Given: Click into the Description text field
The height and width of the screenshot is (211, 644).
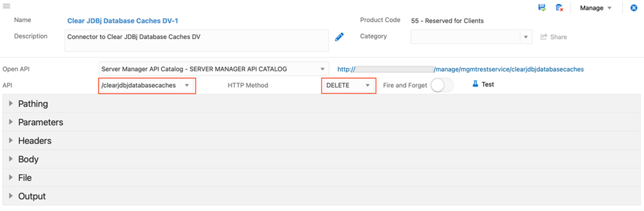Looking at the screenshot, I should coord(196,40).
